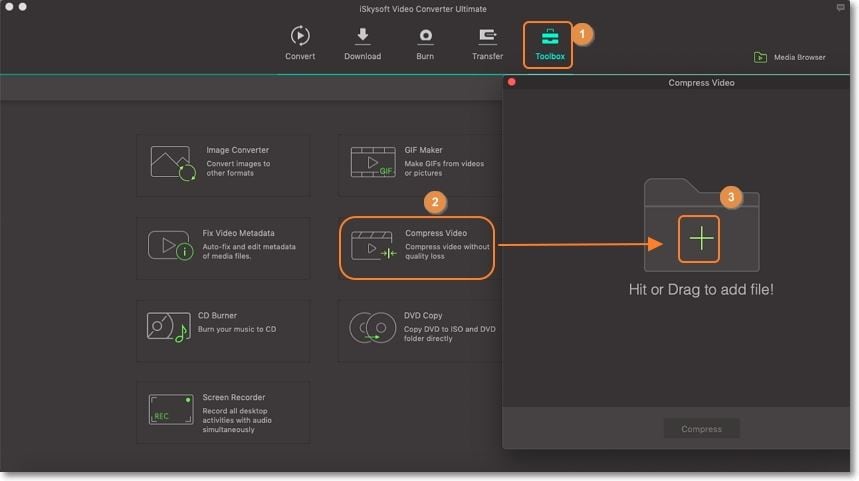Click the Screen Recorder REC icon

click(x=171, y=409)
